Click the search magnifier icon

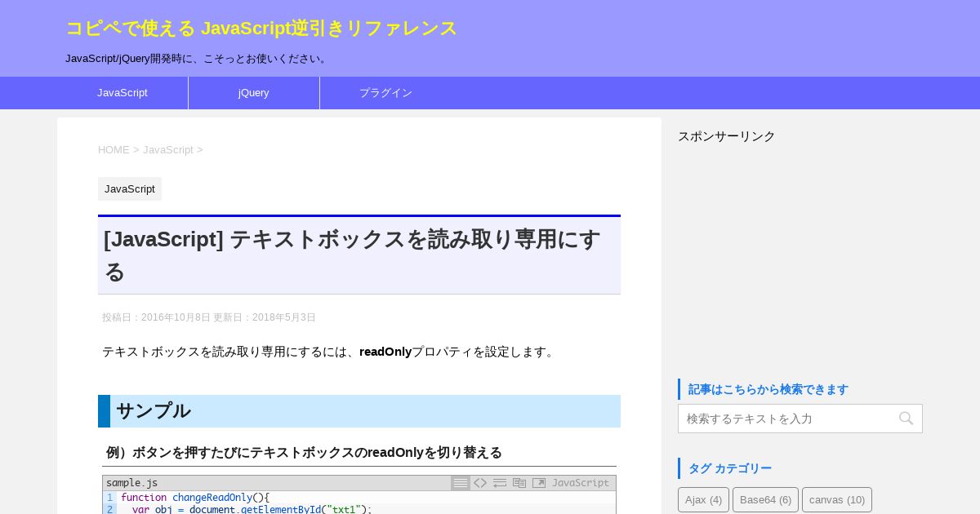(x=906, y=419)
